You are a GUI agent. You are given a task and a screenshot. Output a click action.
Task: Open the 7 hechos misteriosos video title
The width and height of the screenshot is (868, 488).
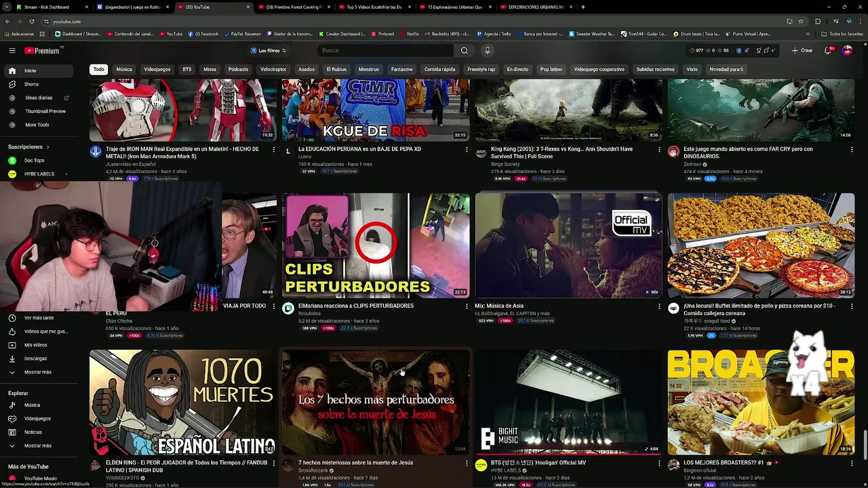click(x=355, y=463)
